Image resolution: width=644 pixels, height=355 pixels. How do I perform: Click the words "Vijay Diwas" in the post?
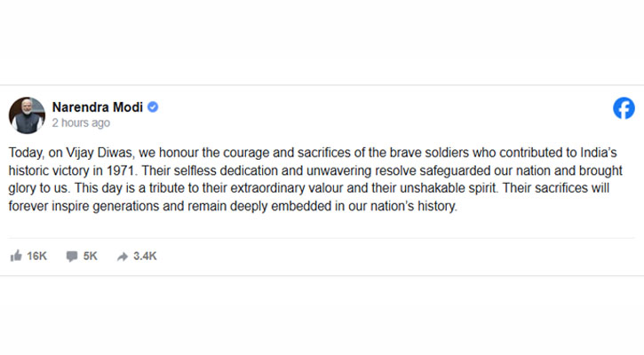[x=92, y=151]
